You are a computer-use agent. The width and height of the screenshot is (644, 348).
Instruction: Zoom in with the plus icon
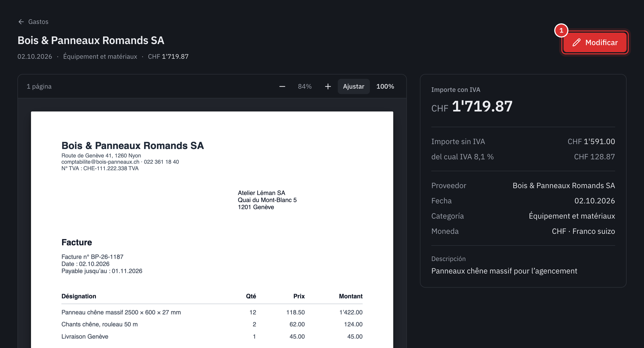click(328, 86)
